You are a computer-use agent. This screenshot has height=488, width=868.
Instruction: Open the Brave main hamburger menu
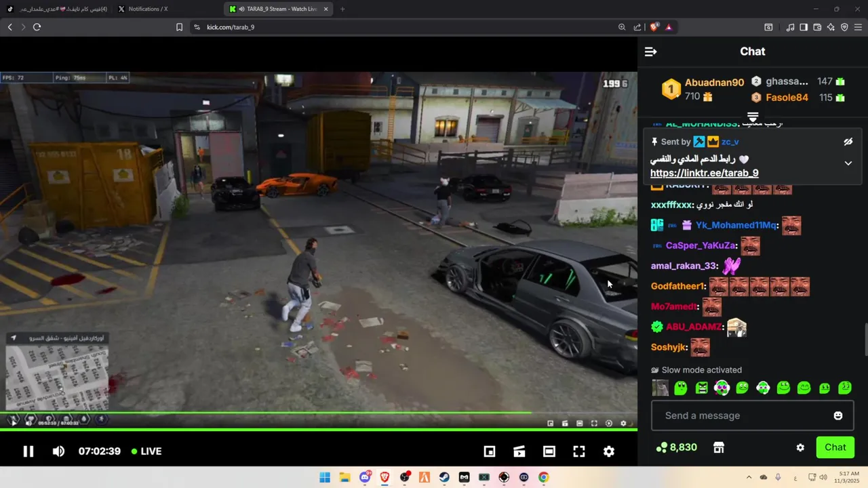(859, 27)
